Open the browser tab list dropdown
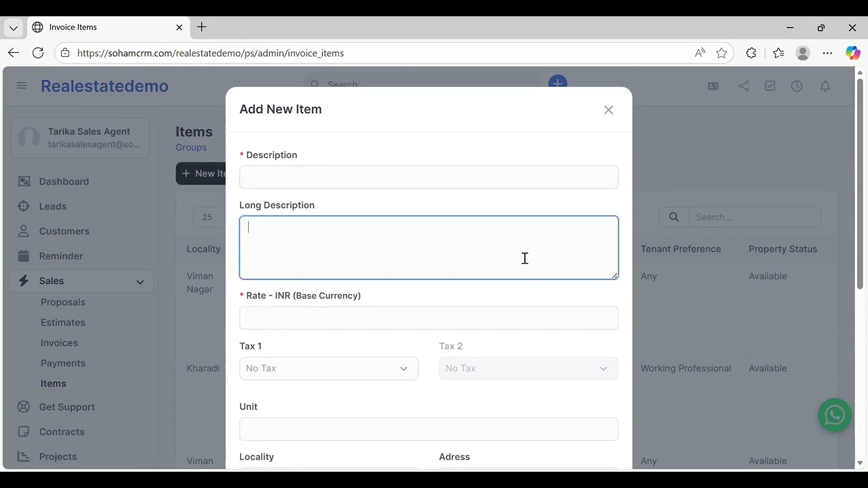 coord(14,28)
